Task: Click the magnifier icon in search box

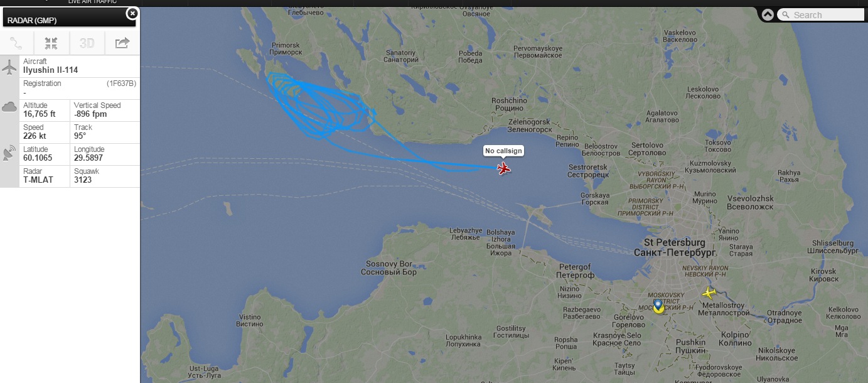Action: point(785,15)
